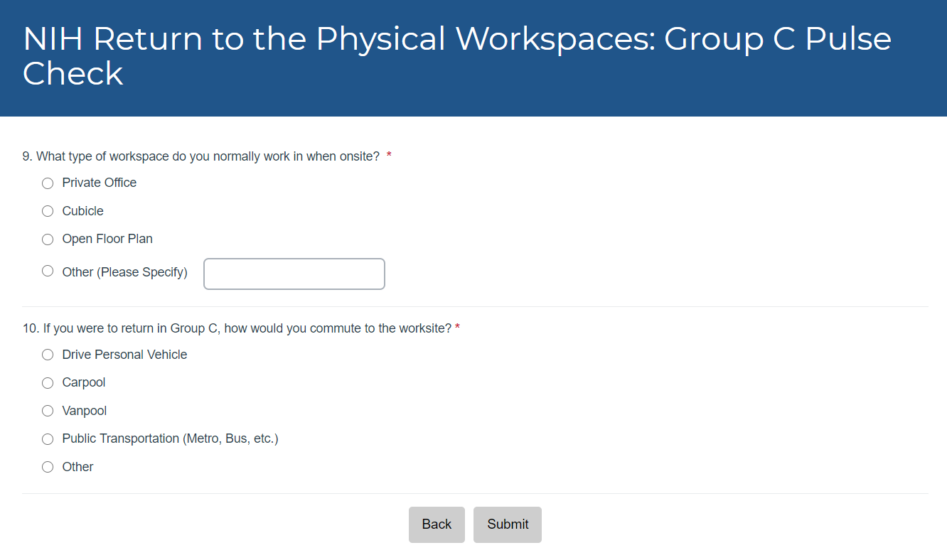Click the Carpool label text
This screenshot has width=947, height=560.
[84, 382]
